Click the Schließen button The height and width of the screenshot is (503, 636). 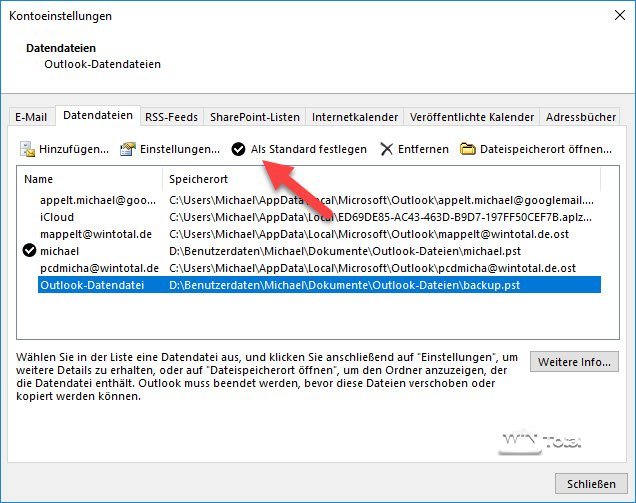pyautogui.click(x=591, y=484)
